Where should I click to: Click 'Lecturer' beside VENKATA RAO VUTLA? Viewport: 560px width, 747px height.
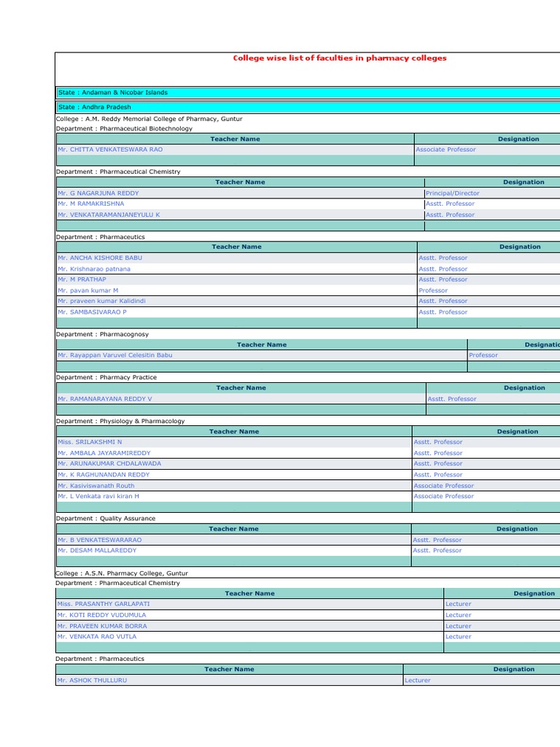(458, 637)
